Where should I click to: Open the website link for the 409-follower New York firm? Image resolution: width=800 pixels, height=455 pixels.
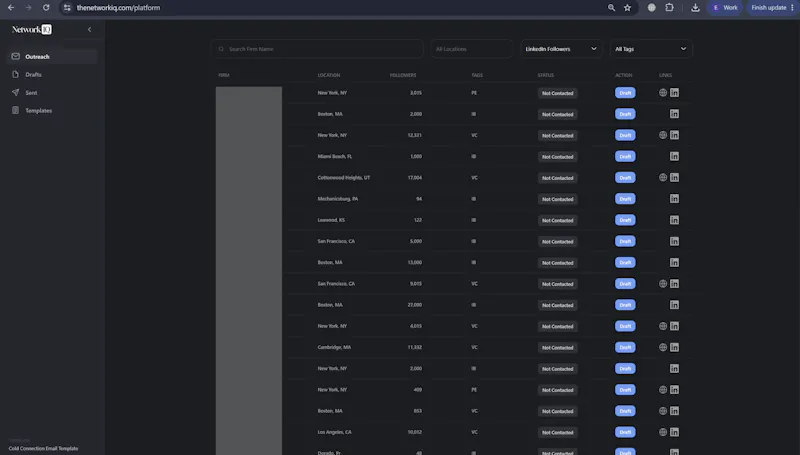pos(663,390)
